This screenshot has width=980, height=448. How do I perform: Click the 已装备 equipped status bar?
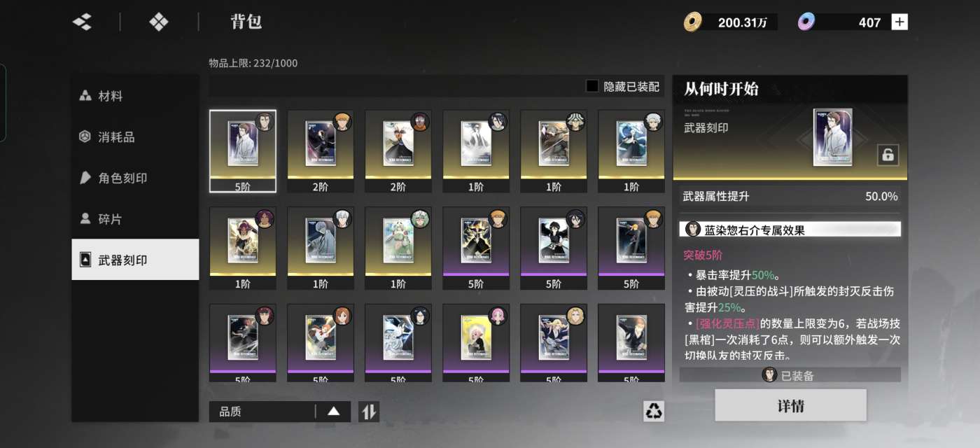tap(790, 375)
